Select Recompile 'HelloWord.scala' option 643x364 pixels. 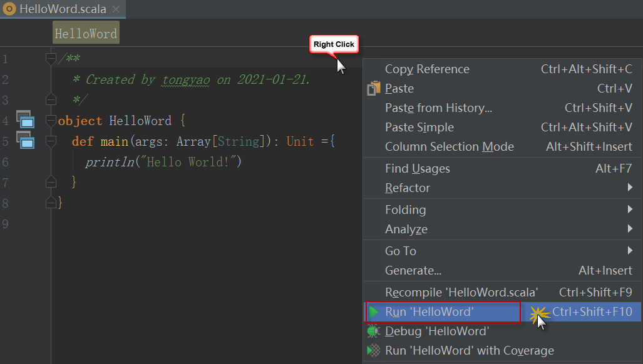(x=461, y=293)
